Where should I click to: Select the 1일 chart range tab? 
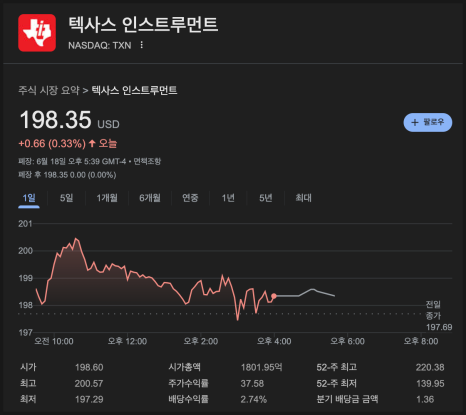tap(29, 198)
